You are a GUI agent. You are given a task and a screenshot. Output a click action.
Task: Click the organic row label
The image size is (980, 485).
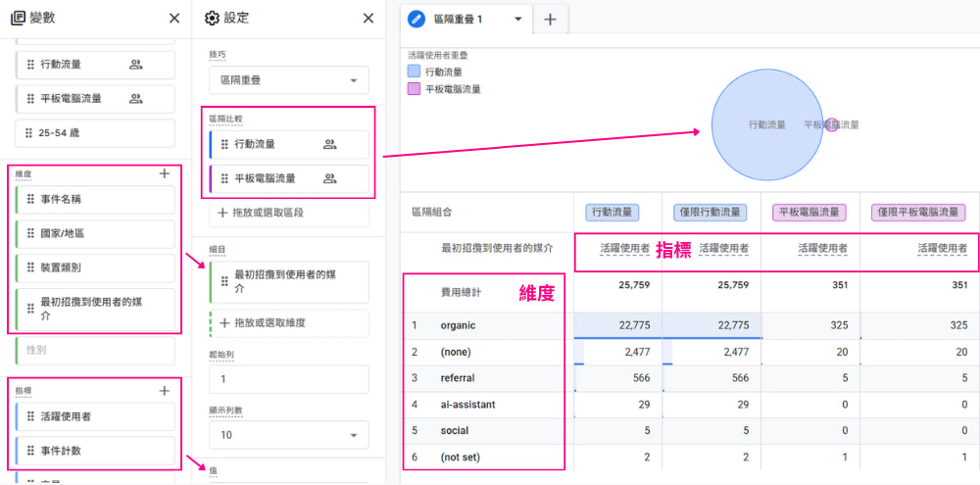pos(458,325)
